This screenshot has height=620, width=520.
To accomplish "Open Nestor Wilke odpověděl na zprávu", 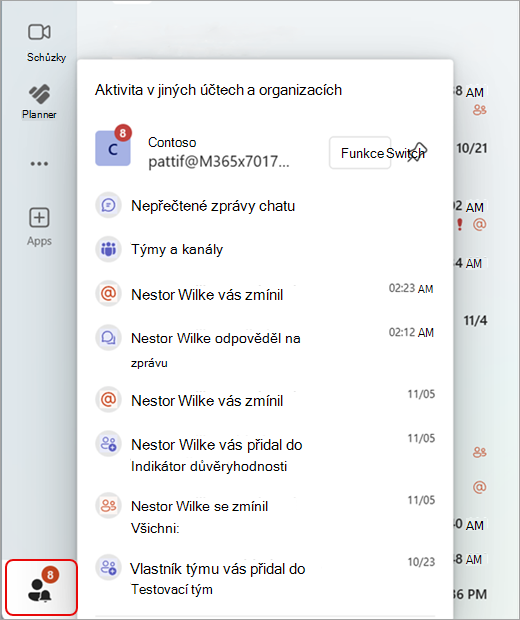I will pos(265,349).
